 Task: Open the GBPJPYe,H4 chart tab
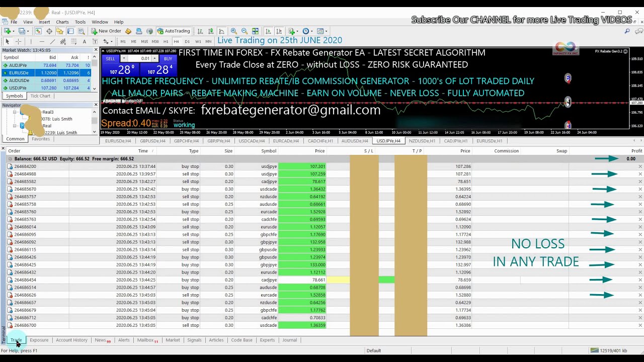click(218, 141)
